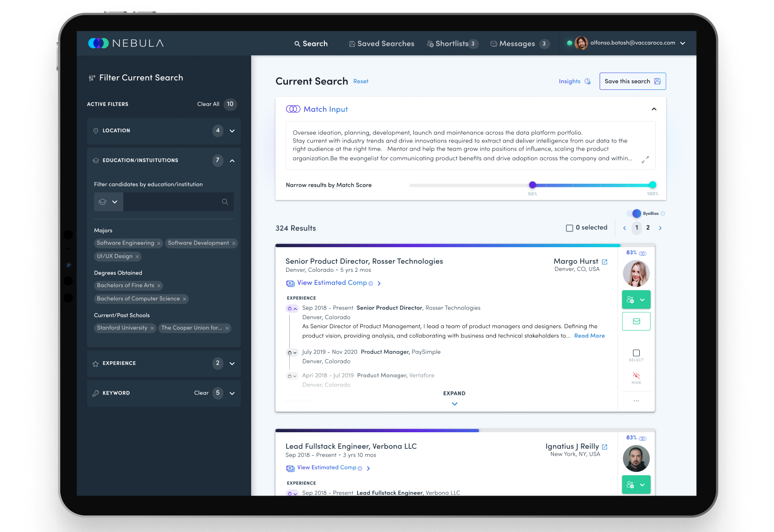
Task: Click the magnifier icon in education search
Action: coord(225,202)
